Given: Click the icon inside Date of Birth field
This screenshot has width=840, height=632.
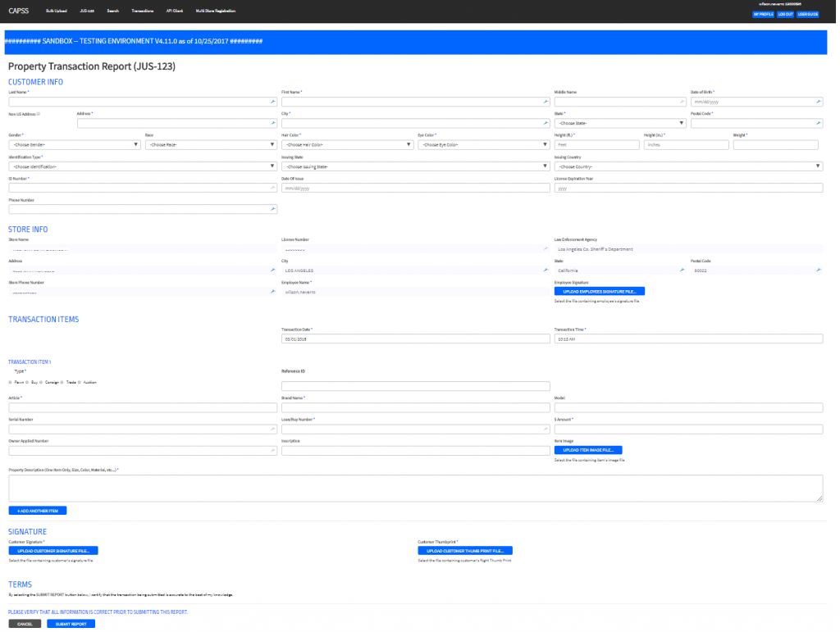Looking at the screenshot, I should coord(818,102).
